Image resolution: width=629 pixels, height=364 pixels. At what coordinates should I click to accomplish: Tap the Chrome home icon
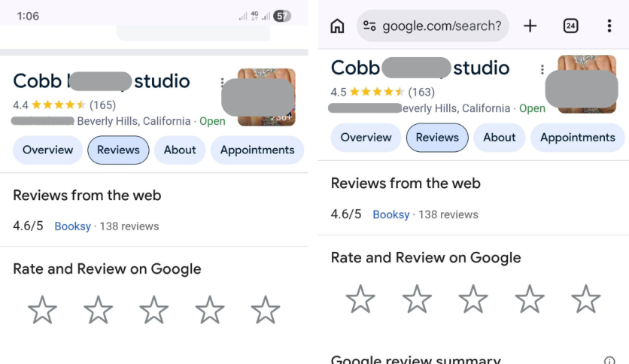[x=337, y=26]
